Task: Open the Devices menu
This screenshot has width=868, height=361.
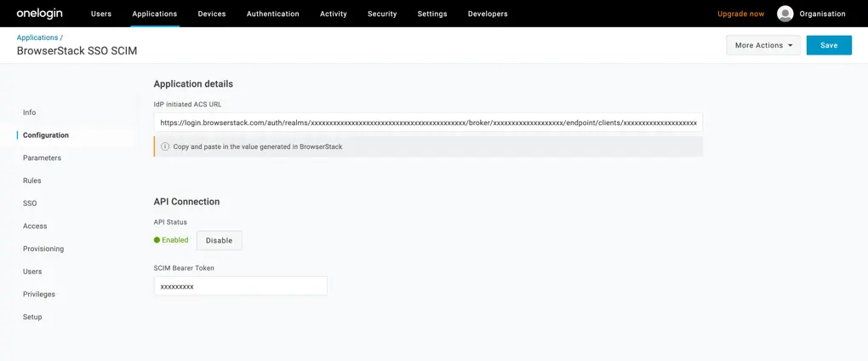Action: 212,14
